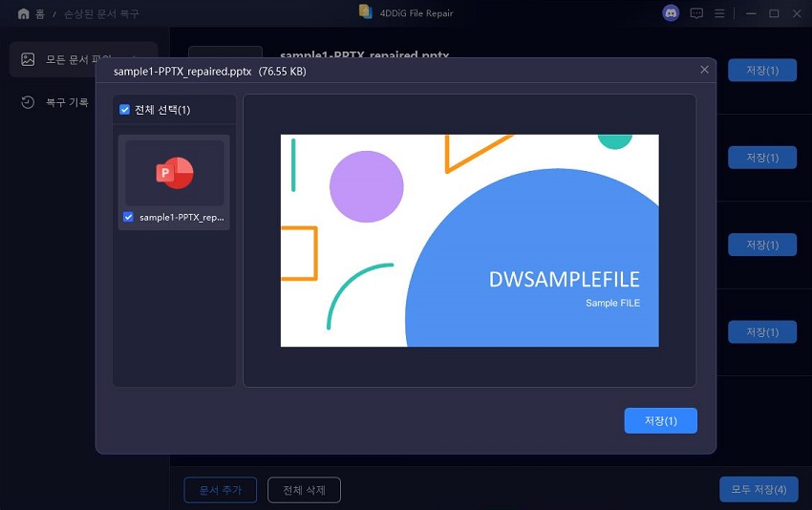Click the sample1-PPTX_repaired.pptx dialog title
Viewport: 812px width, 510px height.
tap(182, 72)
